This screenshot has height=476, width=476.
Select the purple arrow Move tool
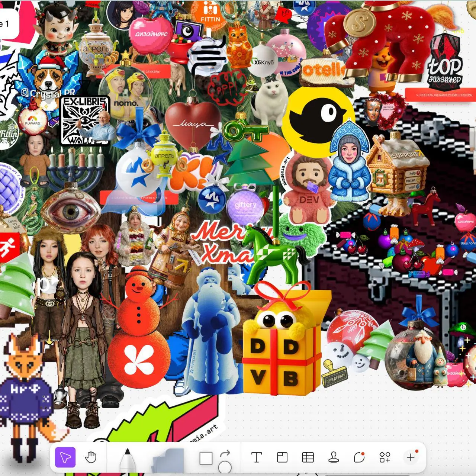65,457
